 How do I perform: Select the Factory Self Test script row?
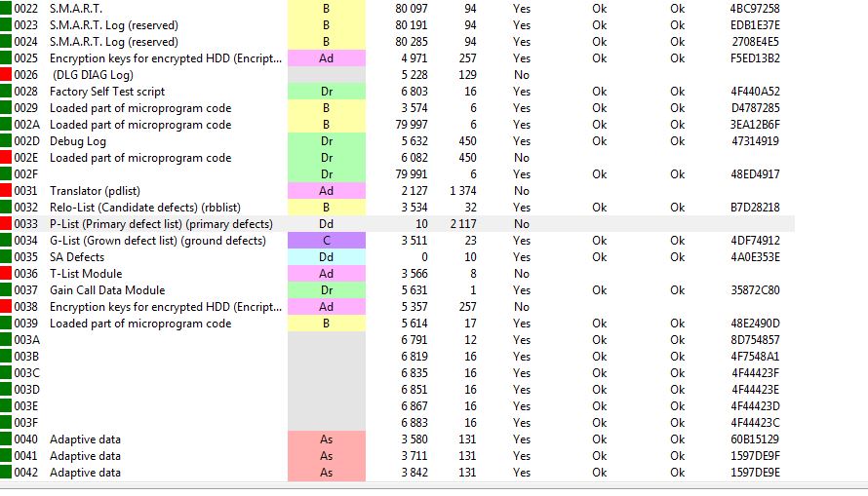(x=398, y=92)
